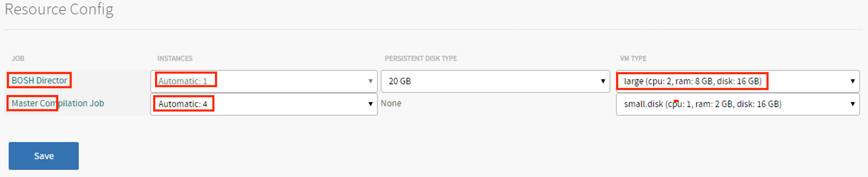The height and width of the screenshot is (177, 868).
Task: Click the arrow icon on the large VM type dropdown
Action: pos(853,81)
